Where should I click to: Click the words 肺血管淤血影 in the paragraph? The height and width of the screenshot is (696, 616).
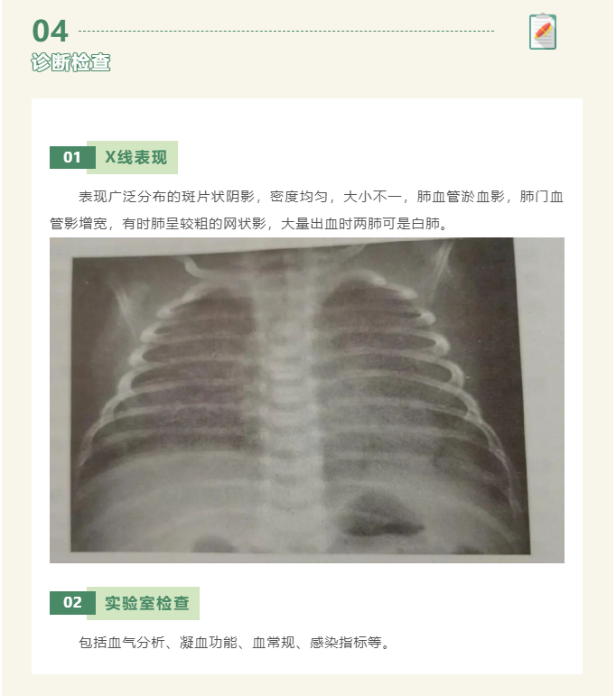coord(461,197)
